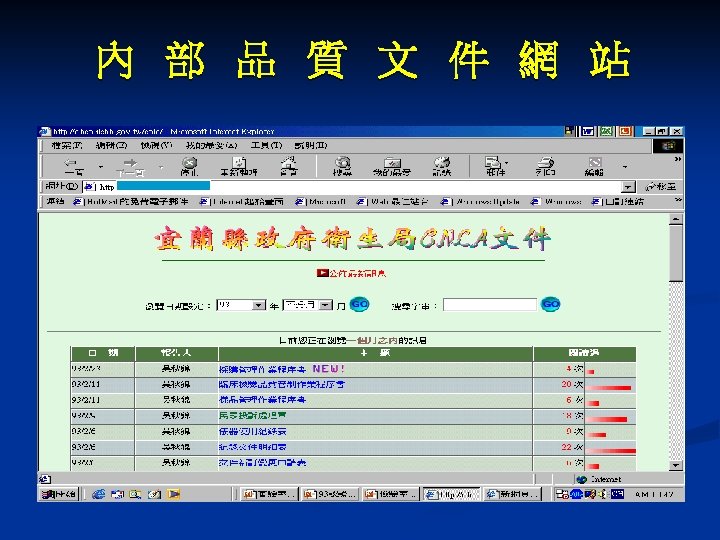Stop page loading with the Stop icon

[x=189, y=167]
